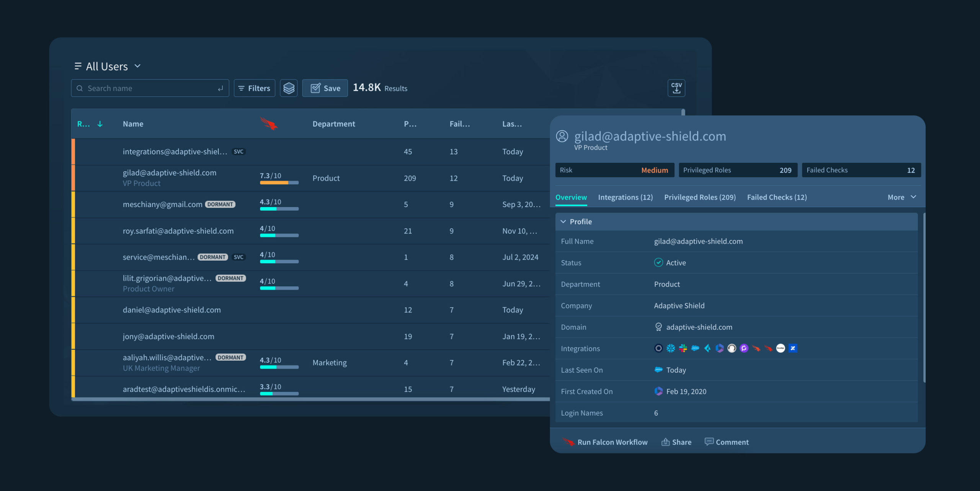Run Falcon Workflow for this user
The image size is (980, 491).
605,442
